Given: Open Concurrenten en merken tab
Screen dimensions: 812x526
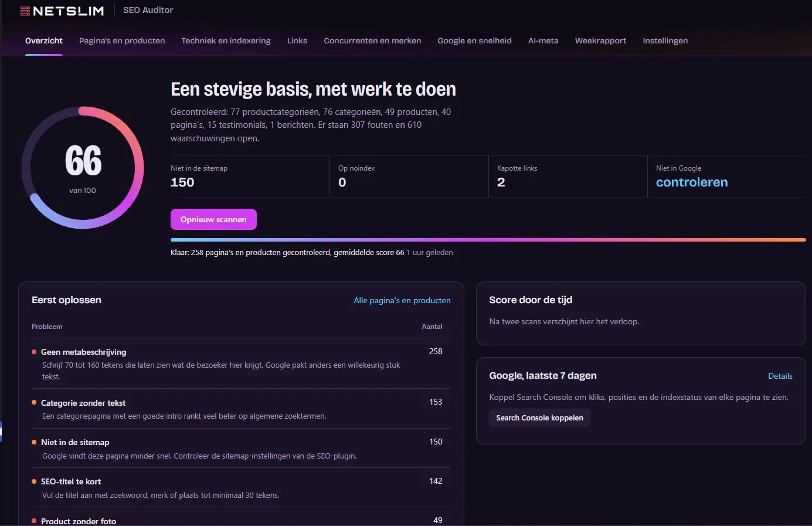Looking at the screenshot, I should (372, 40).
